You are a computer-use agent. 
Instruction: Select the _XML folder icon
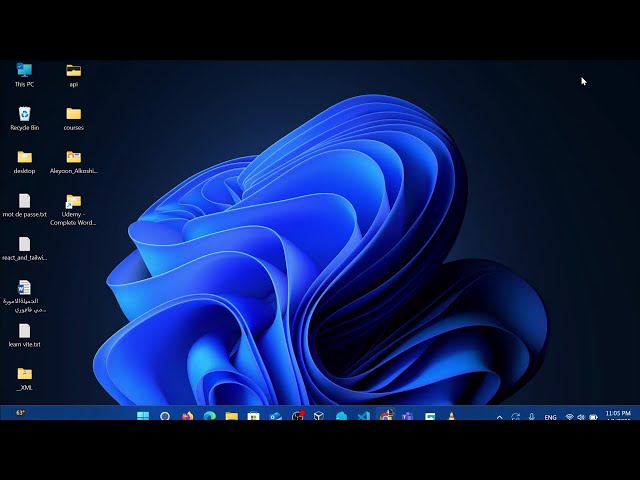point(24,378)
